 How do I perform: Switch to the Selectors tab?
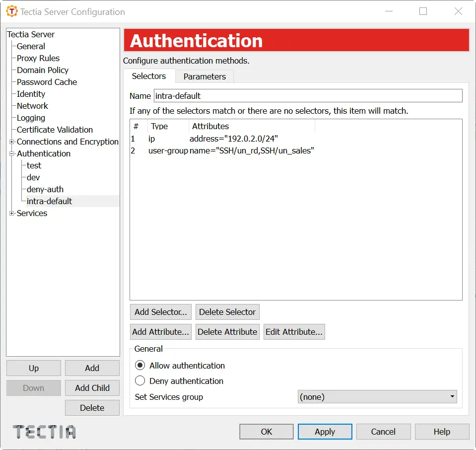(149, 76)
